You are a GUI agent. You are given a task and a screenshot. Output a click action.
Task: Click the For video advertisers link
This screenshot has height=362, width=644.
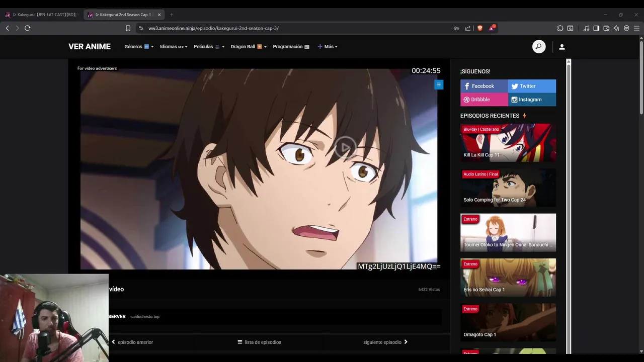tap(97, 68)
